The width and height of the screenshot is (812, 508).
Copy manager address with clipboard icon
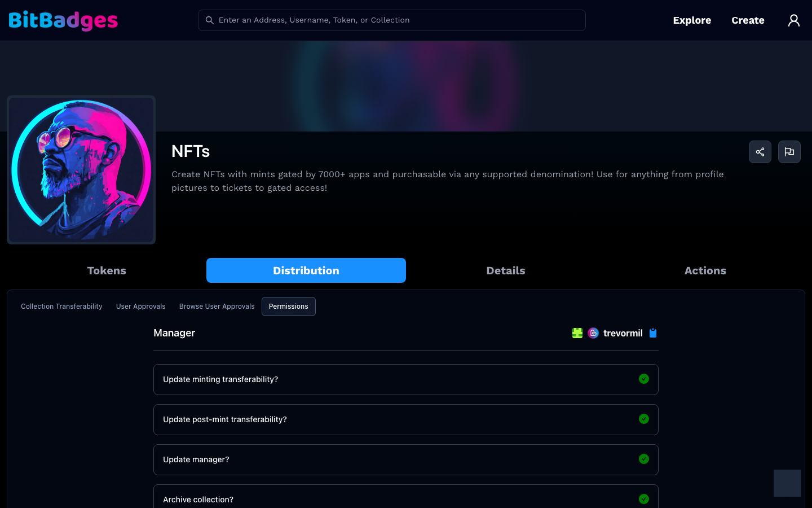(x=653, y=333)
